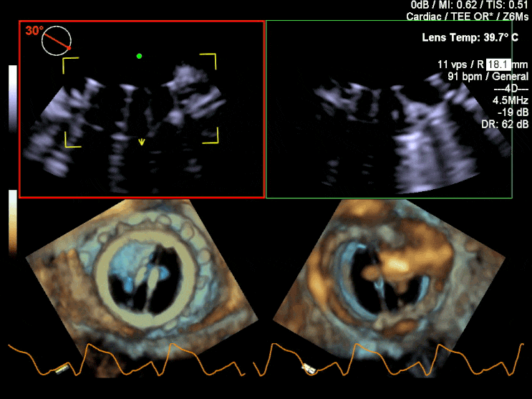Image resolution: width=532 pixels, height=399 pixels.
Task: Click the bottom-left yellow ROI corner bracket
Action: coord(73,140)
